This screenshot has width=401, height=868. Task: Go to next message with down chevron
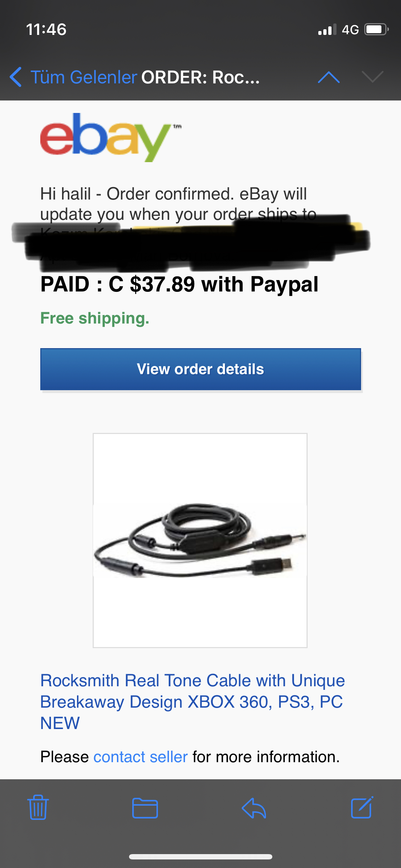372,77
